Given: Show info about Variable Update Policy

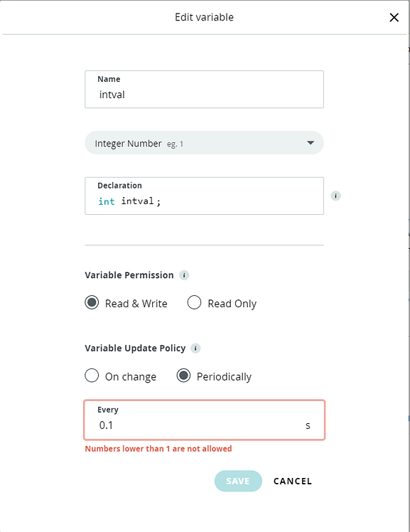Looking at the screenshot, I should 195,348.
